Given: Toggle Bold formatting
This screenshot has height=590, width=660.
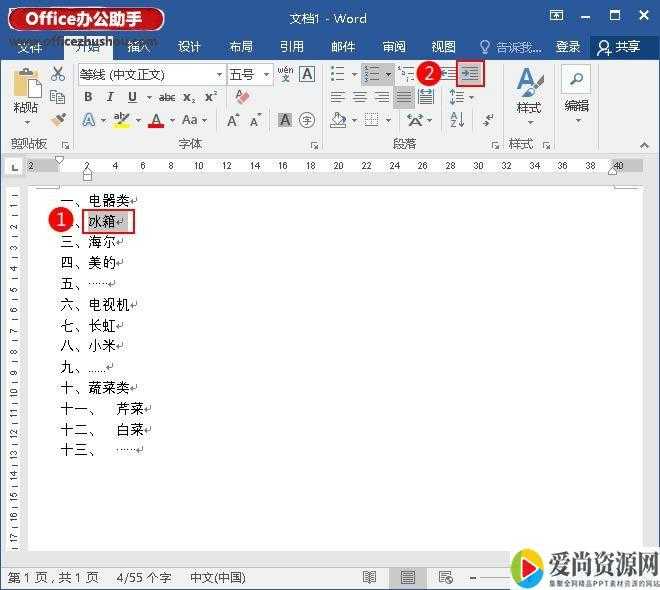Looking at the screenshot, I should pyautogui.click(x=88, y=97).
